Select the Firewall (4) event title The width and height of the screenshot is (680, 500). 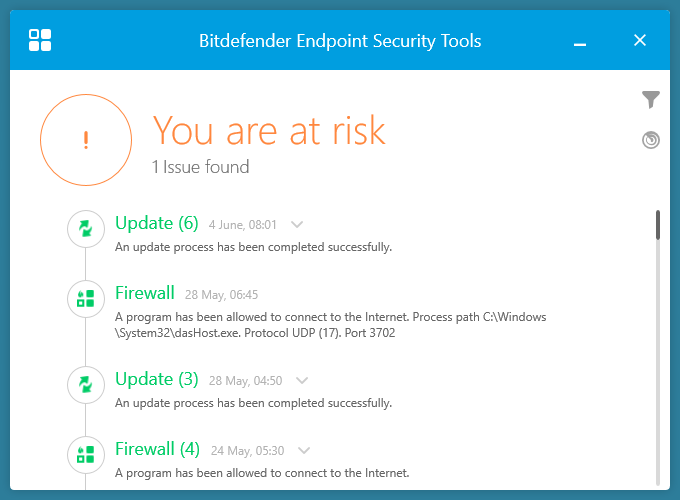[157, 449]
